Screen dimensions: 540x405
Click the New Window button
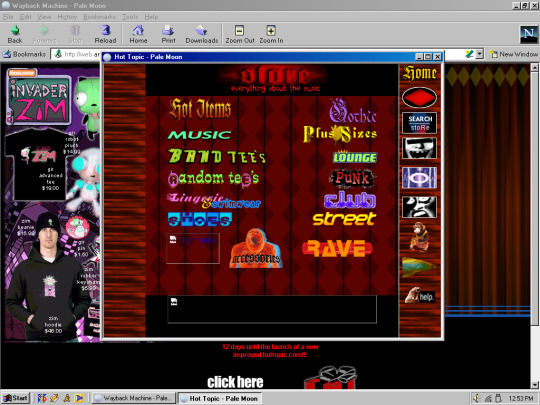(513, 54)
